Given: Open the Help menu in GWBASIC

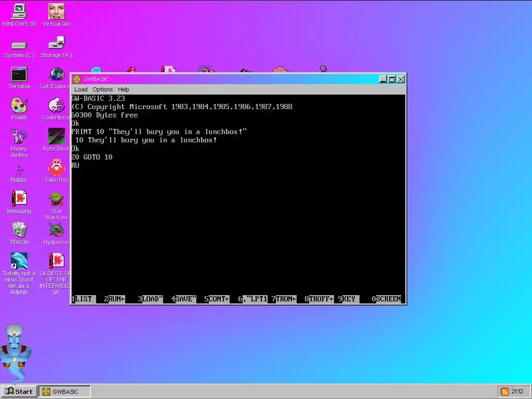Looking at the screenshot, I should click(124, 89).
